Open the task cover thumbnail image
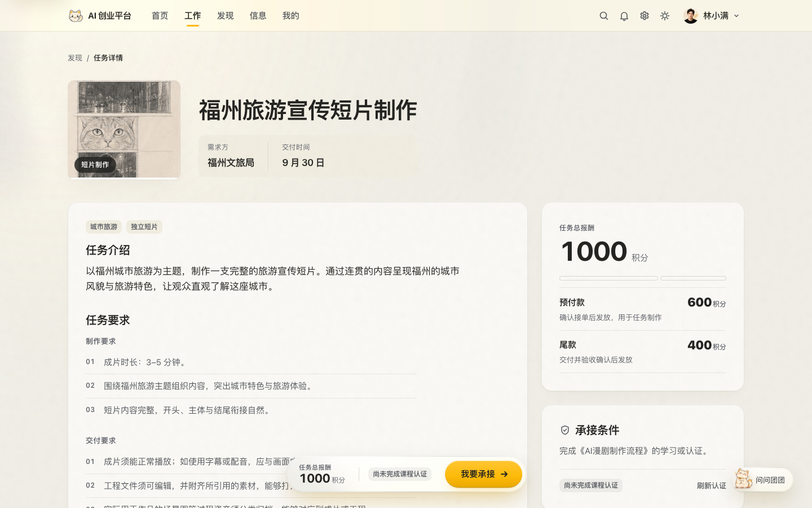Screen dimensions: 812x508 (124, 129)
